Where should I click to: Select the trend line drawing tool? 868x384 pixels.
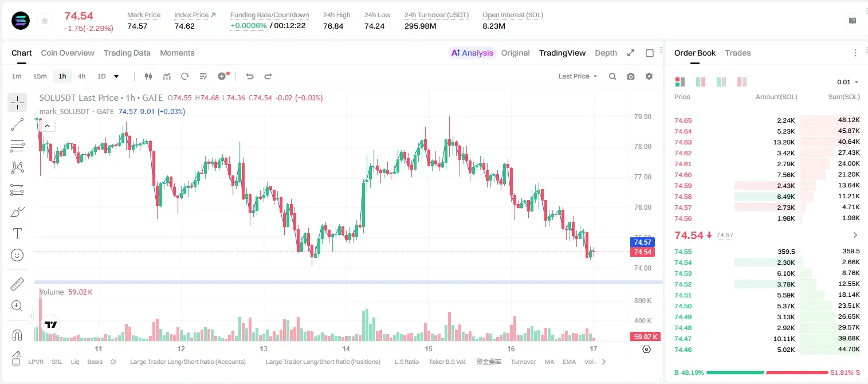(x=17, y=124)
